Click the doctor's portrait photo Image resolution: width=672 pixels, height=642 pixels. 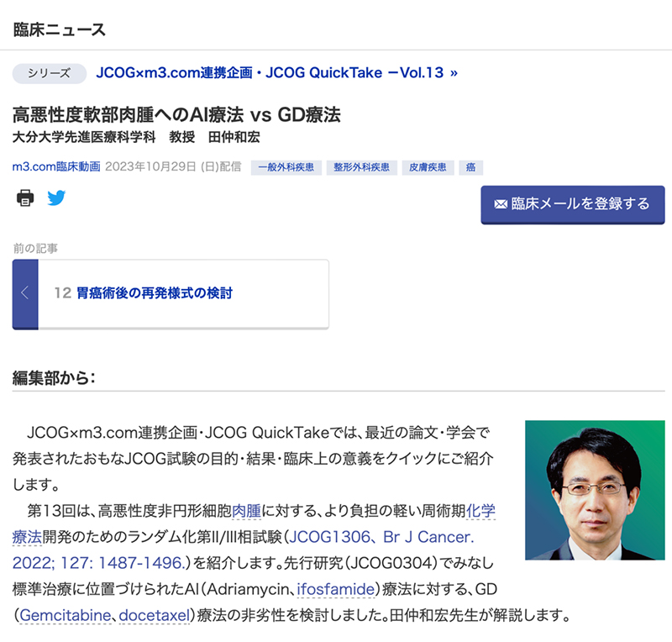coord(595,490)
